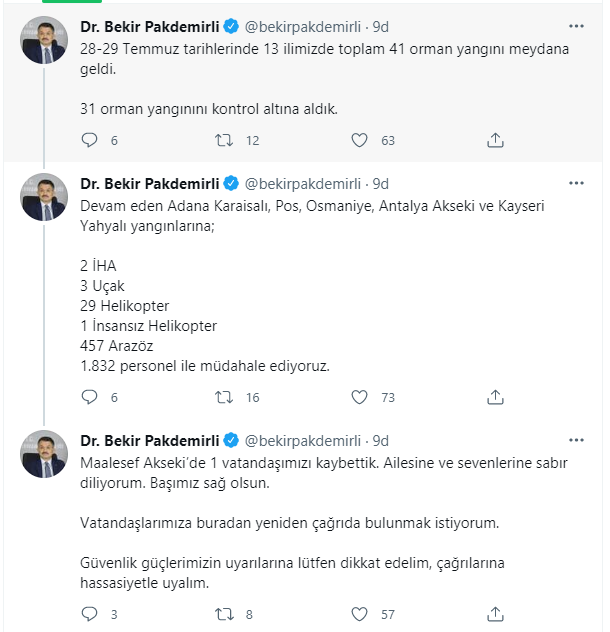The width and height of the screenshot is (610, 632).
Task: Reply to the tweet listing 29 Helikopter
Action: pyautogui.click(x=90, y=397)
